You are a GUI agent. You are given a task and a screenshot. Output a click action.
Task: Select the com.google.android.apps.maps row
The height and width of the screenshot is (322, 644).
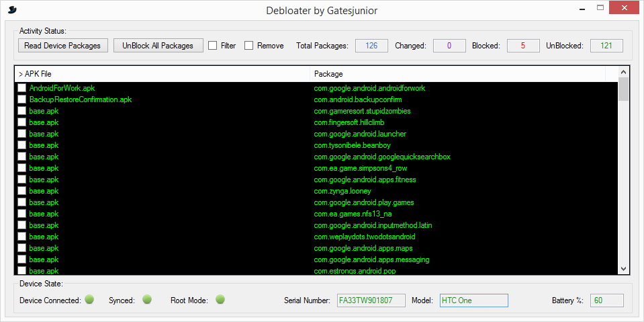tap(363, 248)
